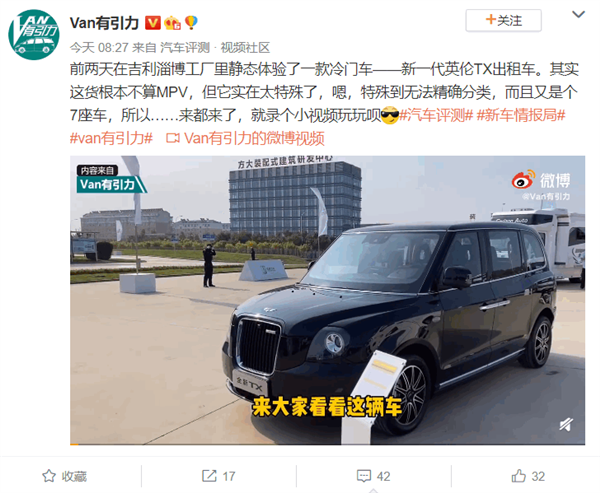
Task: Follow the account with +关注 button
Action: [503, 21]
